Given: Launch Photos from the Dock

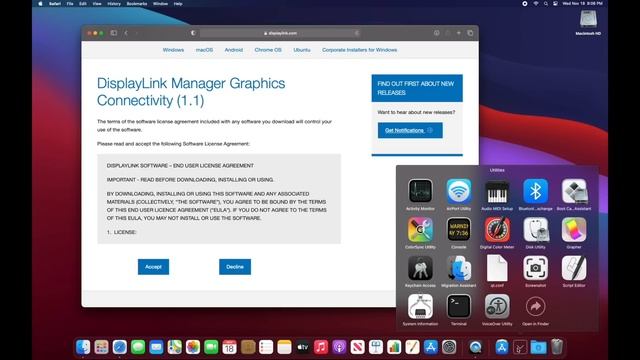Looking at the screenshot, I should (x=193, y=347).
